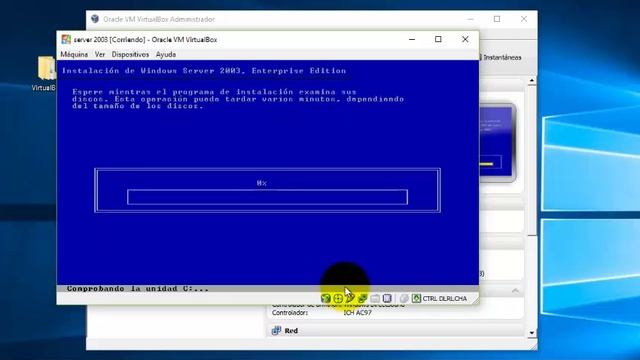Expand the Red section header

click(396, 331)
